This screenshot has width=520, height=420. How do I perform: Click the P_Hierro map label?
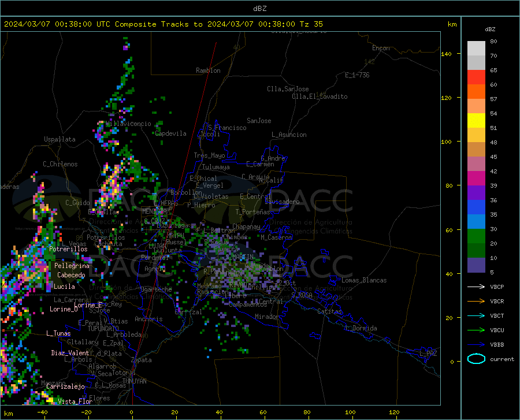[201, 205]
